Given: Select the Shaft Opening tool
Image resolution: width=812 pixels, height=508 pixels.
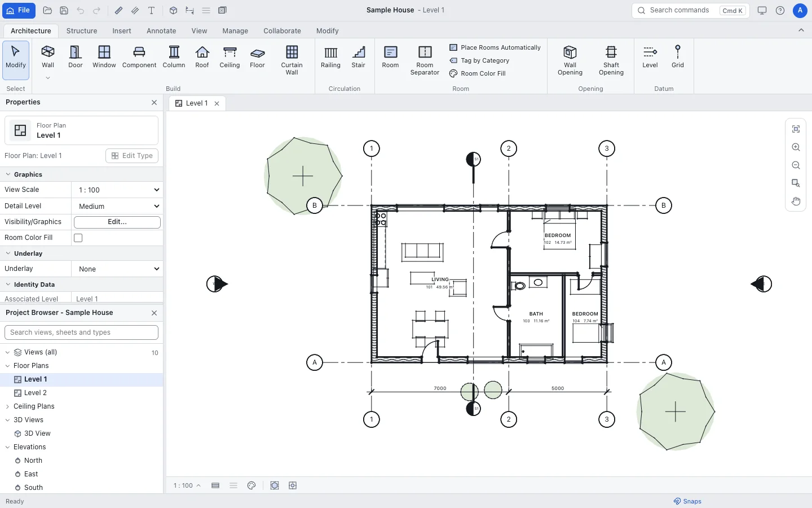Looking at the screenshot, I should tap(611, 60).
